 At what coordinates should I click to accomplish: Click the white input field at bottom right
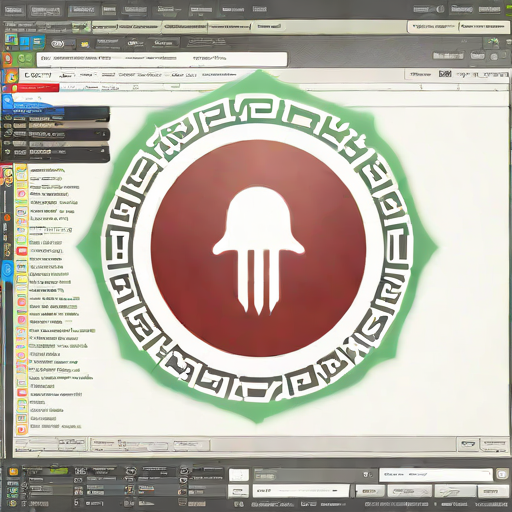[x=436, y=474]
